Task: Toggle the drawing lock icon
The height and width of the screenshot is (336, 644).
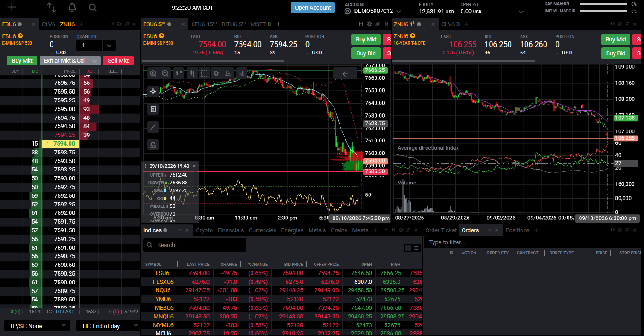Action: 153,145
